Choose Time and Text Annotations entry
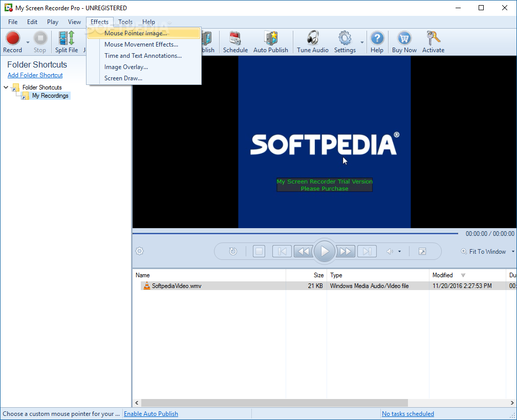Viewport: 517px width, 420px height. 144,56
